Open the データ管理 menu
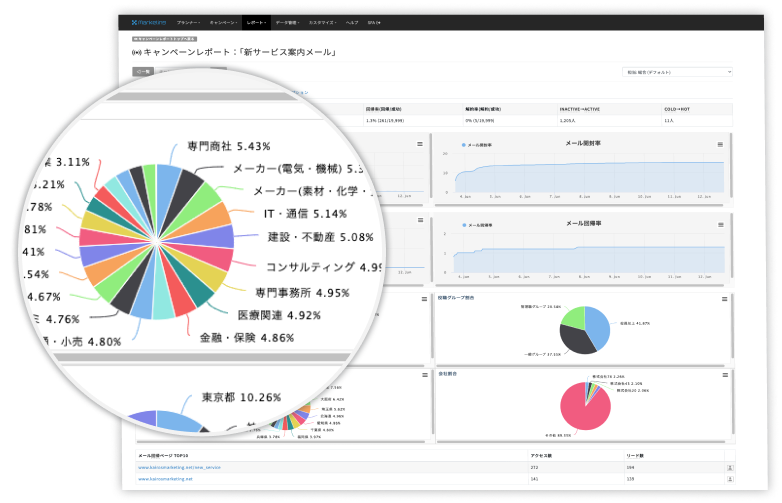Viewport: 782px width, 503px height. tap(287, 22)
